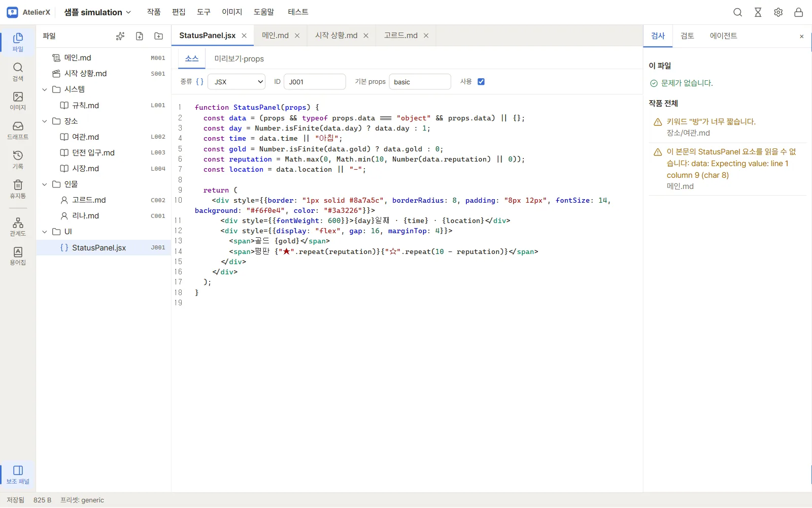Open 메인.md in the file tree
This screenshot has height=508, width=812.
pos(104,58)
